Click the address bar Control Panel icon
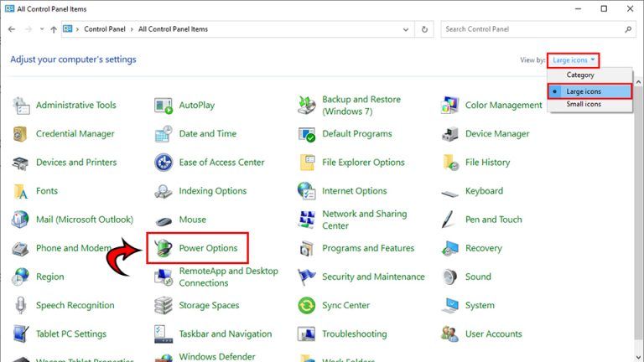Viewport: 644px width, 362px height. click(68, 29)
